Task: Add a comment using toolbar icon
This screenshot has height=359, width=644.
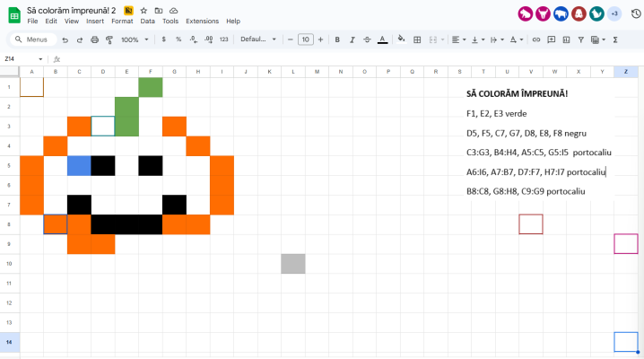Action: [x=552, y=39]
